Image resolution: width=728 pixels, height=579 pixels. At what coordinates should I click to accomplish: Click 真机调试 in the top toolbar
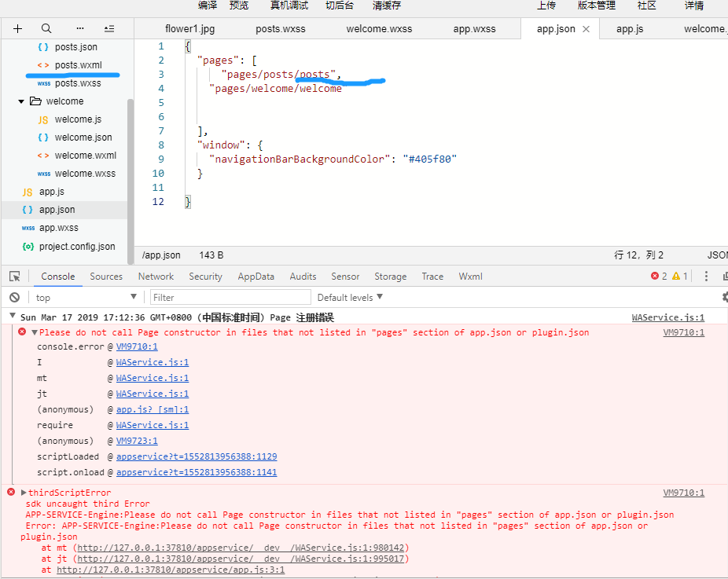(x=289, y=5)
